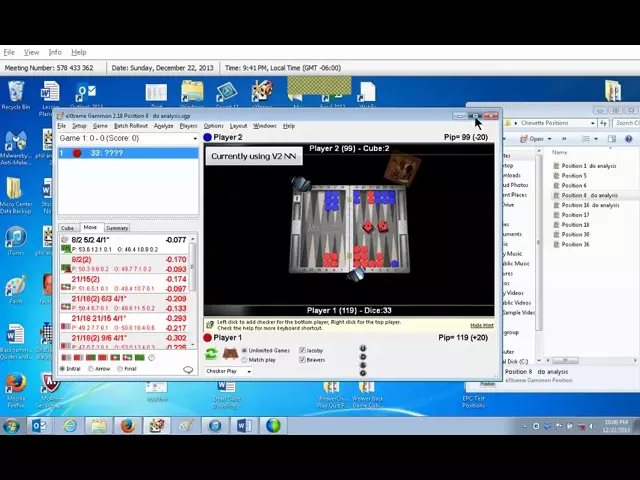Image resolution: width=640 pixels, height=480 pixels.
Task: Open the Checker Play dropdown
Action: point(249,371)
